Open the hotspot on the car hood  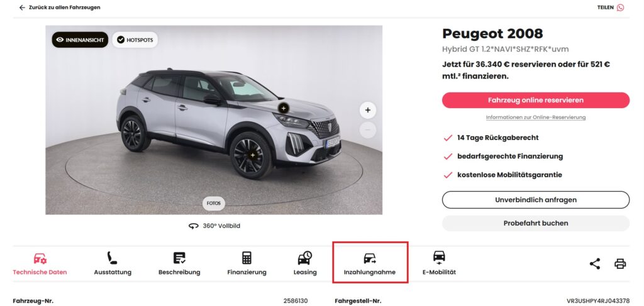[283, 108]
